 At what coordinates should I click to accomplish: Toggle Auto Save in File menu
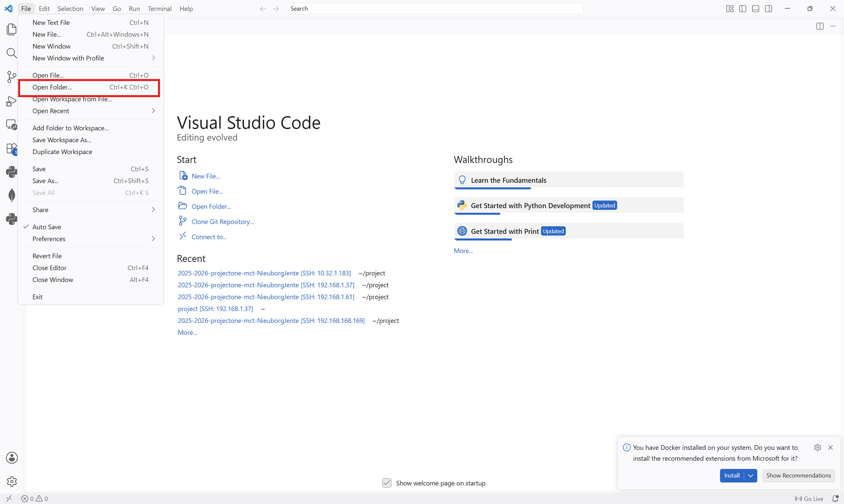91,227
